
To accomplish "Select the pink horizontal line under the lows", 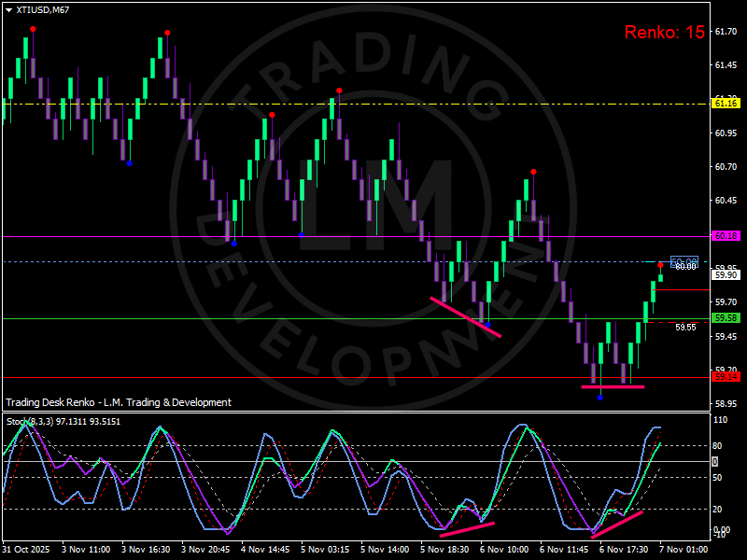I will pyautogui.click(x=613, y=386).
